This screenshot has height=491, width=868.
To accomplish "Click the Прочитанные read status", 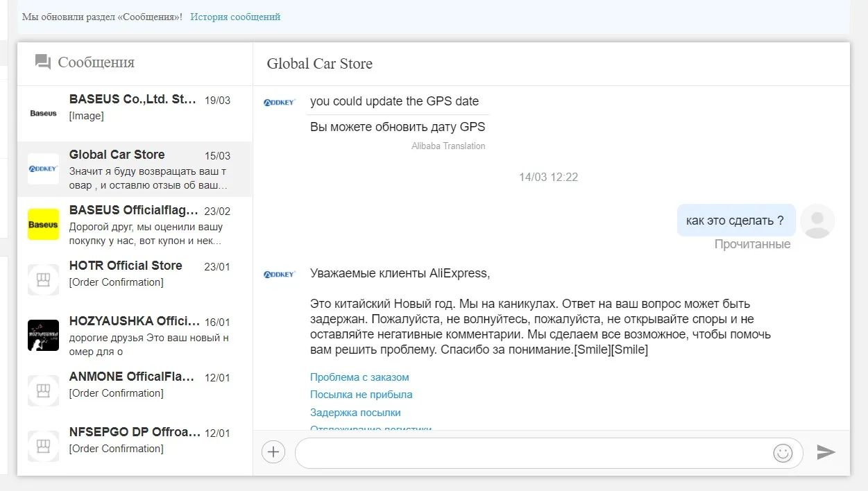I will pos(753,244).
